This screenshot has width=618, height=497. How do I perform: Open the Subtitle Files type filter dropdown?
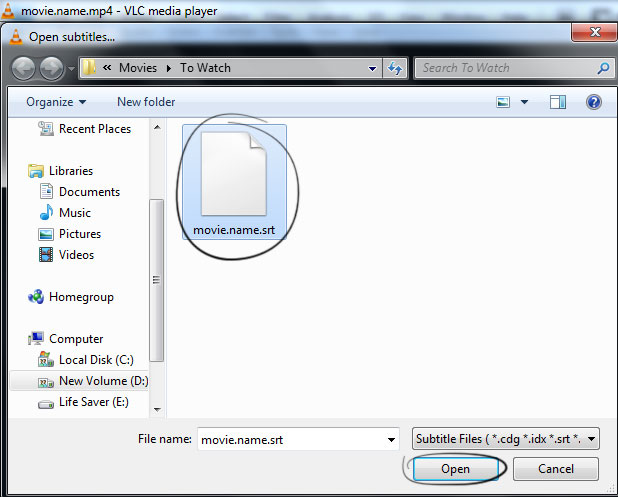pyautogui.click(x=505, y=439)
